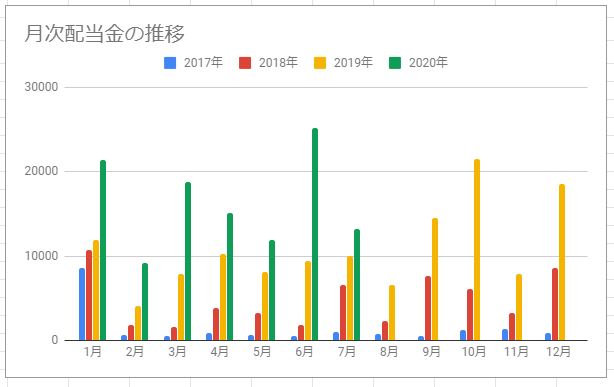This screenshot has width=614, height=387.
Task: Click the red 2018年 legend swatch
Action: pyautogui.click(x=245, y=63)
